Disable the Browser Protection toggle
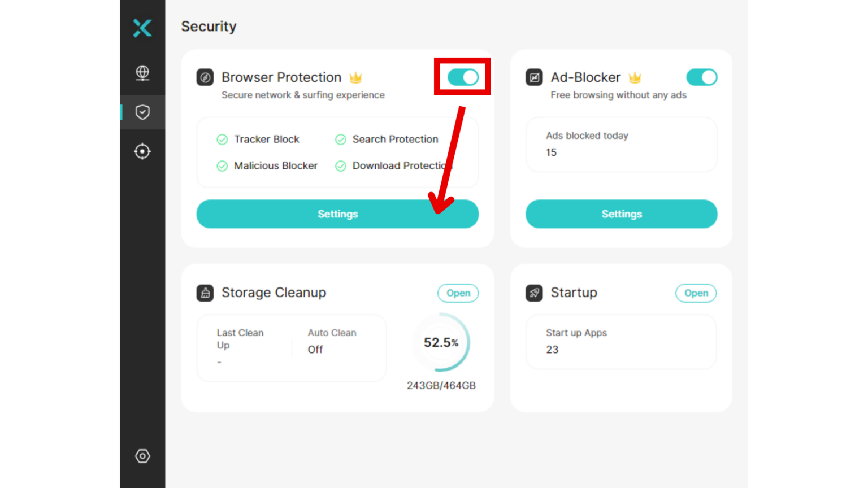868x488 pixels. (462, 77)
